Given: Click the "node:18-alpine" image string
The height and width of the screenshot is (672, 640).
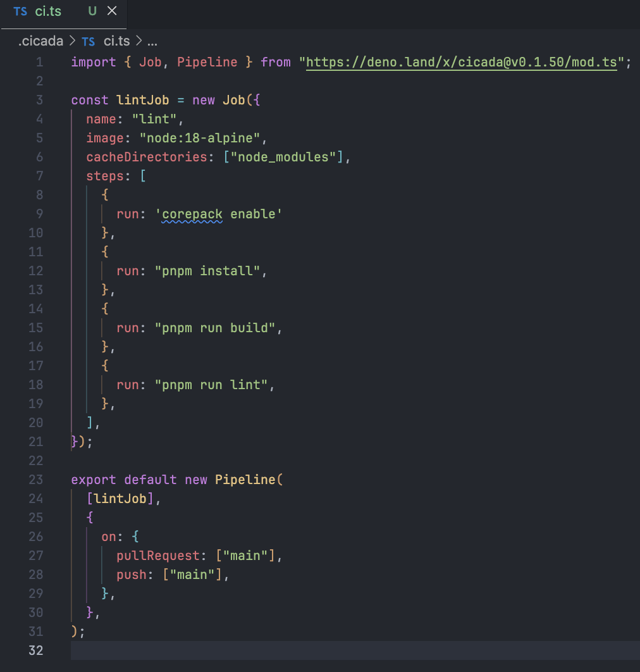Looking at the screenshot, I should 200,138.
